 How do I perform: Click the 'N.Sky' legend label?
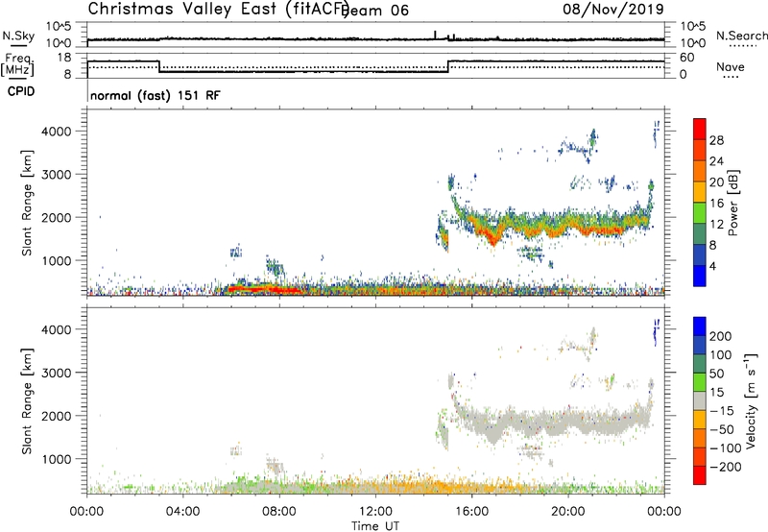[x=18, y=36]
